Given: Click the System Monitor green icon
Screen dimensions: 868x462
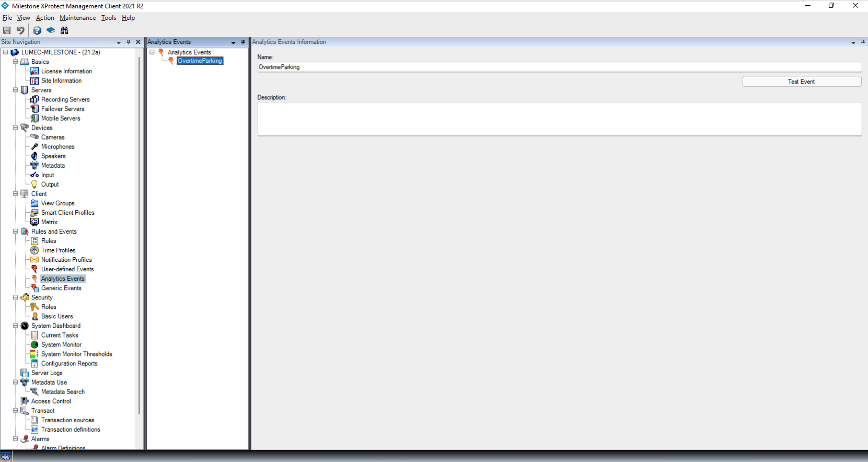Looking at the screenshot, I should 34,344.
